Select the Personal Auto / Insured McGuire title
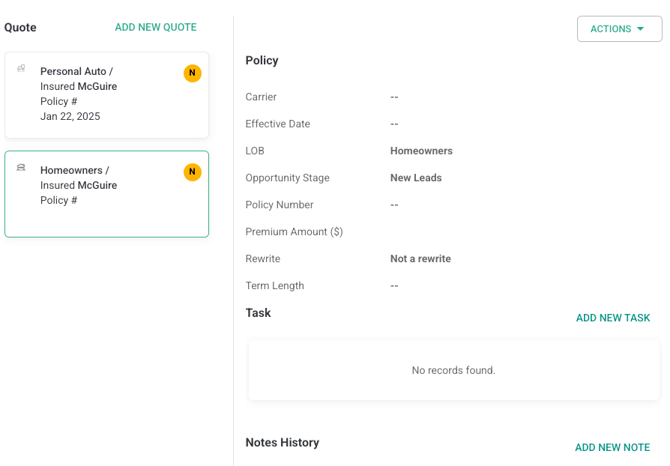The width and height of the screenshot is (670, 466). pos(78,79)
